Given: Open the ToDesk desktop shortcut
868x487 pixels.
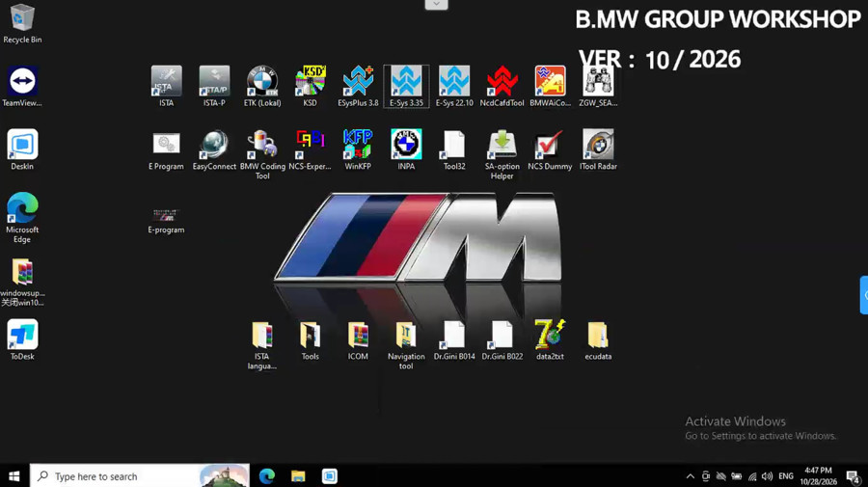Looking at the screenshot, I should (x=22, y=339).
